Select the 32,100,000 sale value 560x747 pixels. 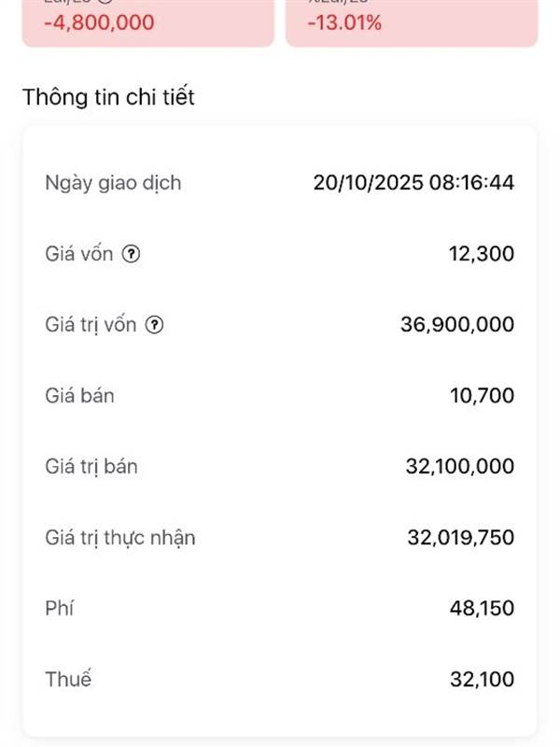tap(460, 466)
